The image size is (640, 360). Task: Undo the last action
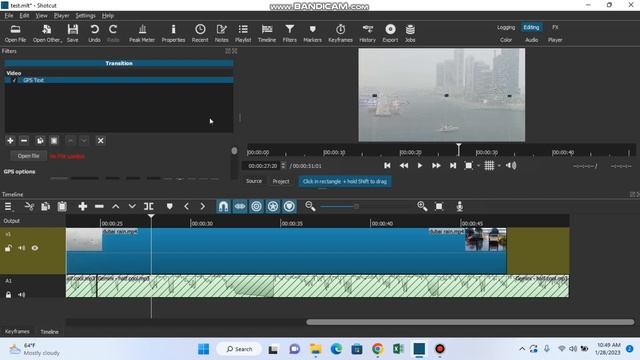click(94, 33)
